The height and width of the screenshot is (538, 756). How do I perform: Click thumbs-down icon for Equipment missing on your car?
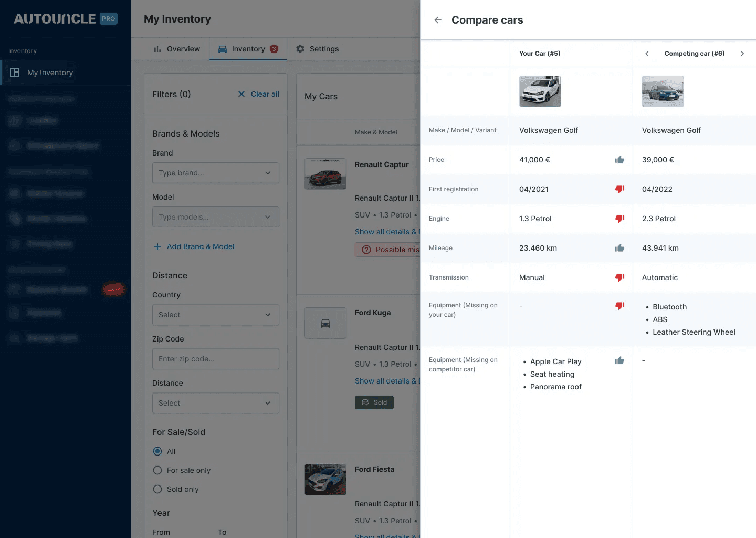coord(619,306)
